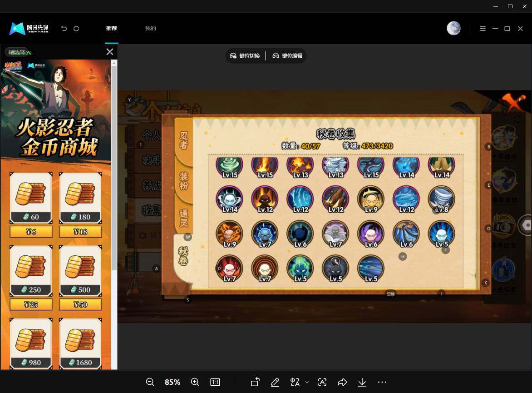Open the three-dot more options menu
Screen dimensions: 532x393
[382, 382]
